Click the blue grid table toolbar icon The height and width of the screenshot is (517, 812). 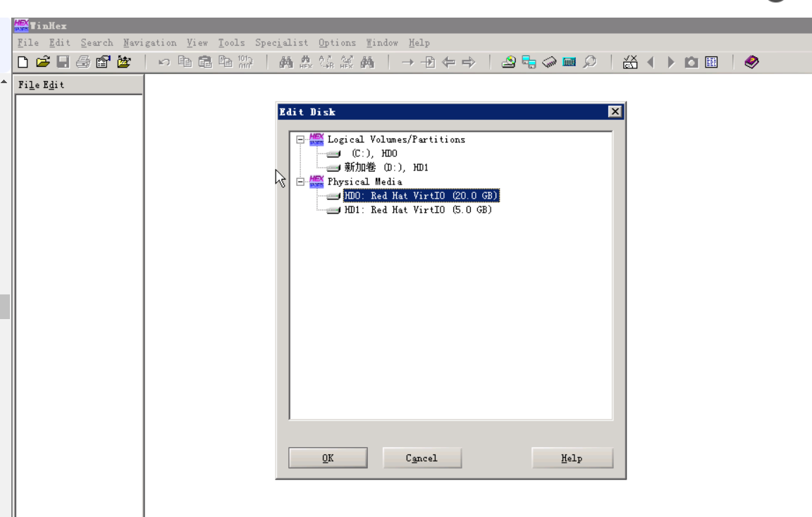[x=711, y=62]
